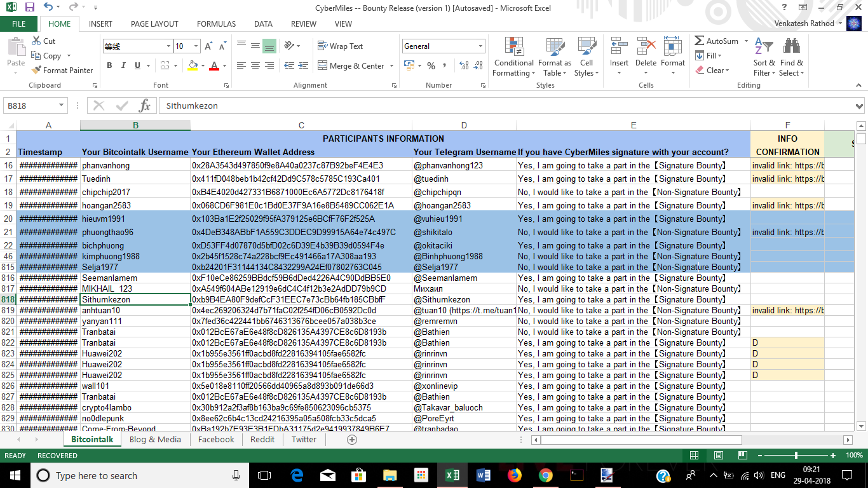Increase decimal places
This screenshot has width=868, height=488.
point(463,66)
